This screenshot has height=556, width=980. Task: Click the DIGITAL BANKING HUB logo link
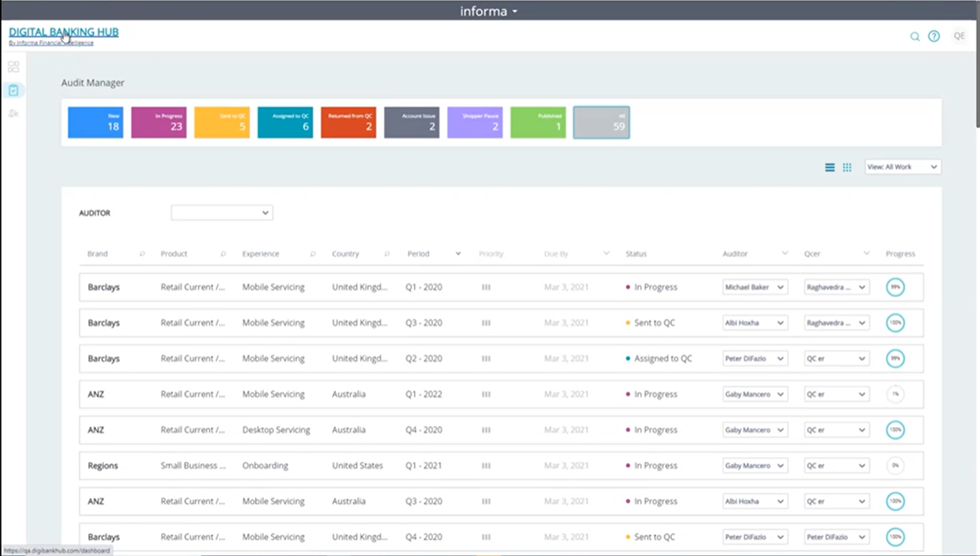(x=64, y=32)
